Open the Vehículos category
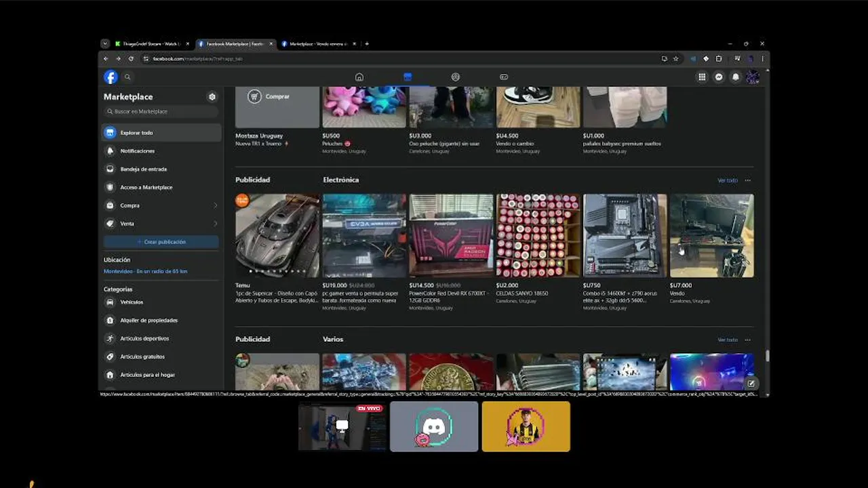This screenshot has height=488, width=868. tap(162, 302)
